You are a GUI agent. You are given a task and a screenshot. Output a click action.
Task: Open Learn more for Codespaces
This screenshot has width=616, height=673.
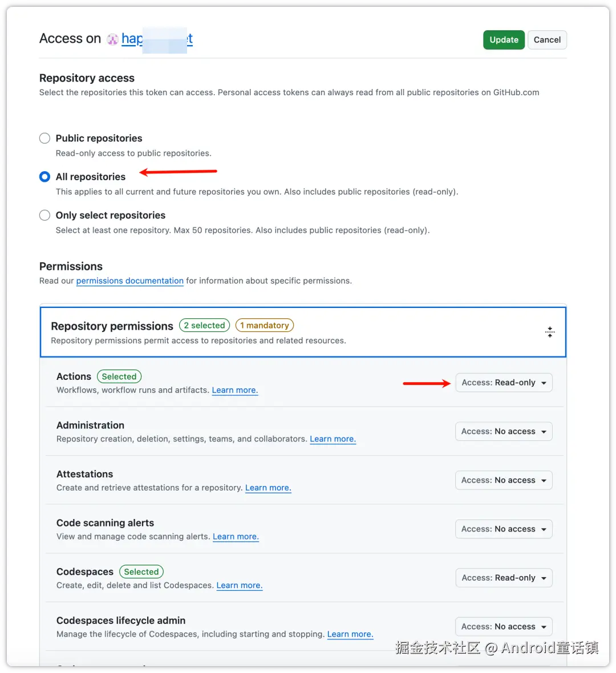tap(239, 585)
